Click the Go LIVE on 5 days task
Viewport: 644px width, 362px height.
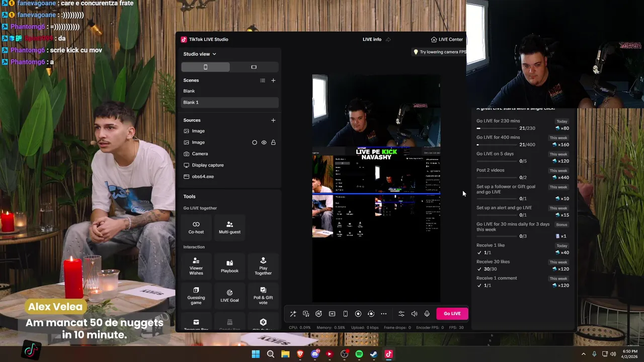tap(523, 157)
